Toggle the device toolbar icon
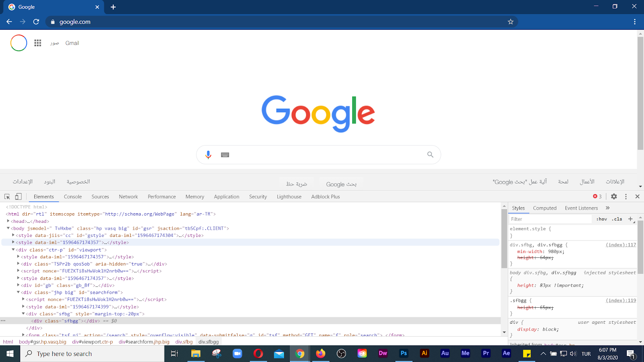This screenshot has height=362, width=644. (18, 197)
